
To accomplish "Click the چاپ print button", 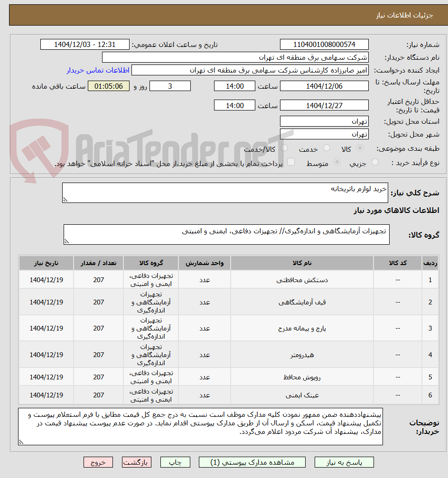I will 176,462.
